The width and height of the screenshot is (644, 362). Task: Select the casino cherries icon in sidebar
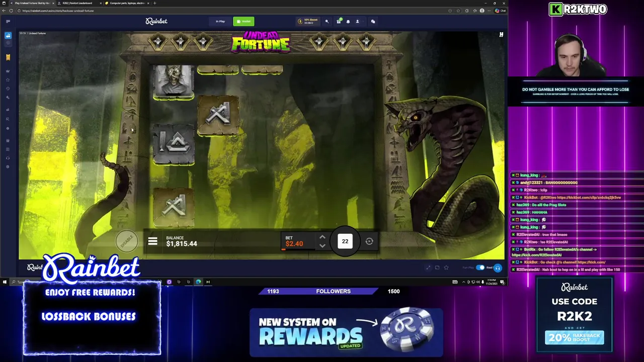8,36
